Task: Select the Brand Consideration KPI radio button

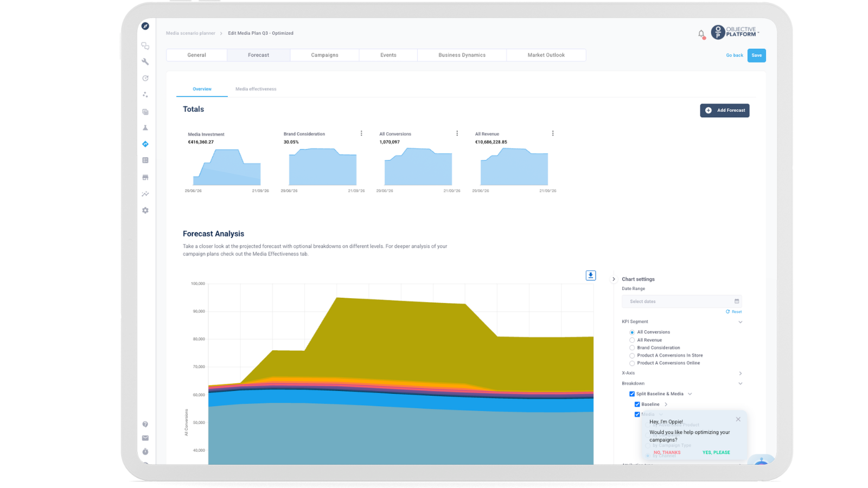Action: [632, 348]
